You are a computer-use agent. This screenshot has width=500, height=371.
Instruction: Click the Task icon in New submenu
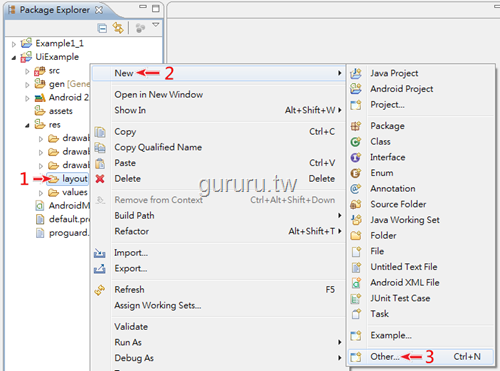click(356, 314)
